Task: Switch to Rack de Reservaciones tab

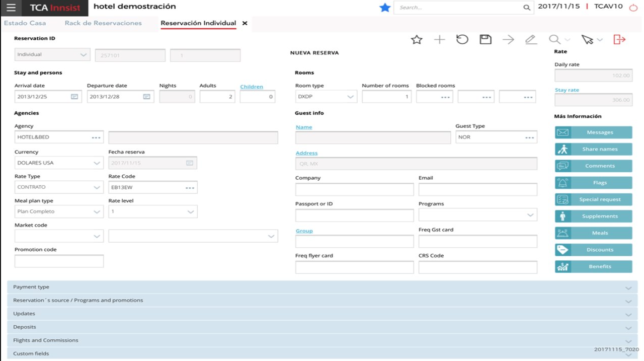Action: click(103, 23)
